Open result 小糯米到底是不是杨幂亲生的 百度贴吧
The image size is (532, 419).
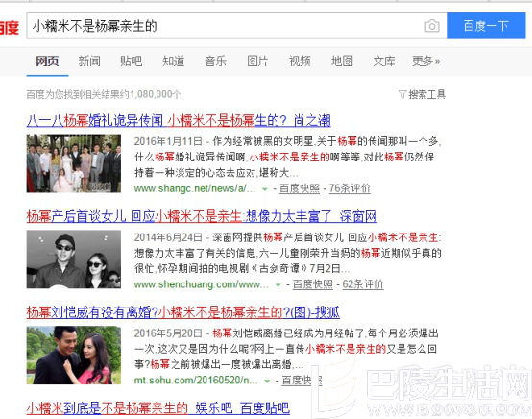click(x=158, y=408)
